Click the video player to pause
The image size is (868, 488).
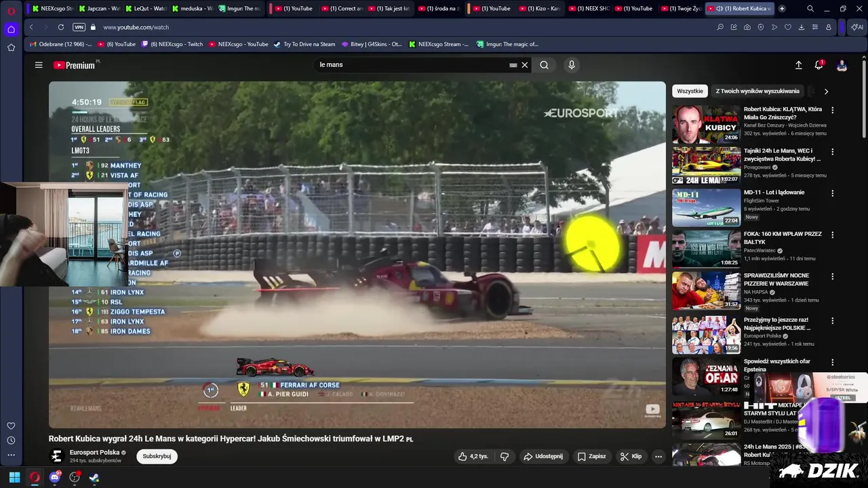point(357,255)
